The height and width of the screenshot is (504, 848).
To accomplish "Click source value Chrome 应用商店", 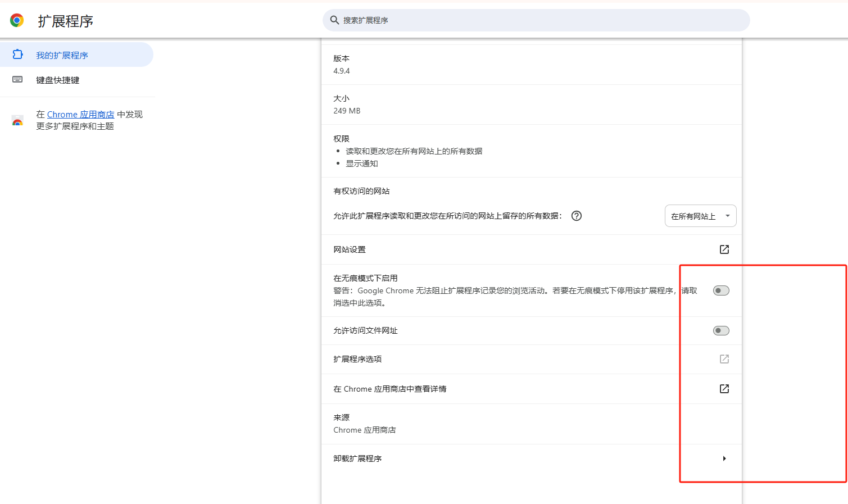I will pyautogui.click(x=365, y=430).
